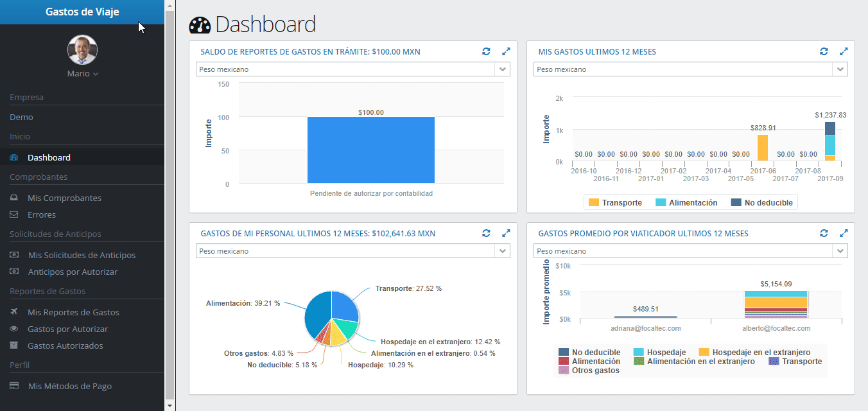This screenshot has height=411, width=868.
Task: Open Gastos Autorizados menu item
Action: 65,345
